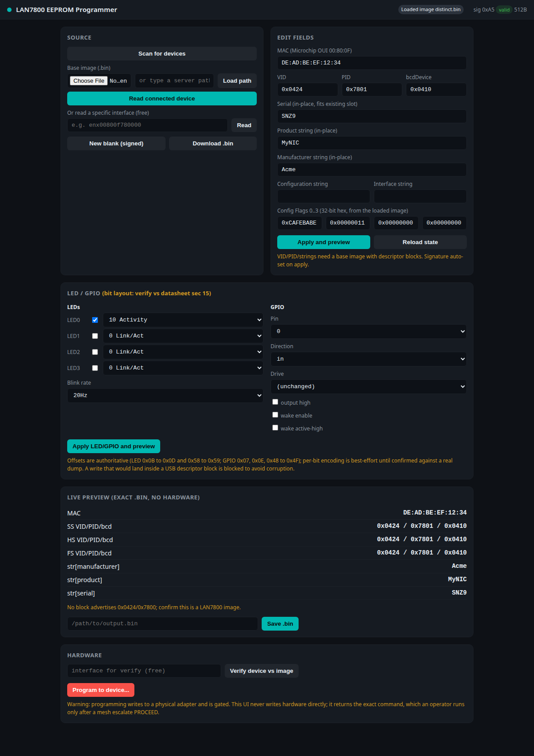The image size is (534, 756).
Task: Click the Reload state button
Action: (x=420, y=242)
